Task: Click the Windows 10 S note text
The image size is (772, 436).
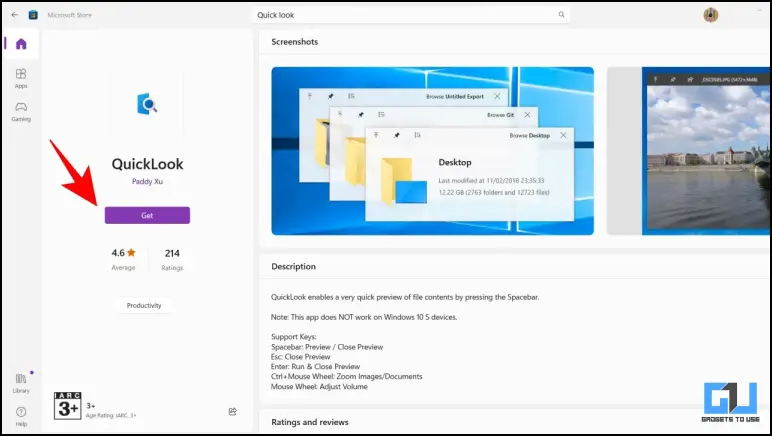Action: coord(364,317)
